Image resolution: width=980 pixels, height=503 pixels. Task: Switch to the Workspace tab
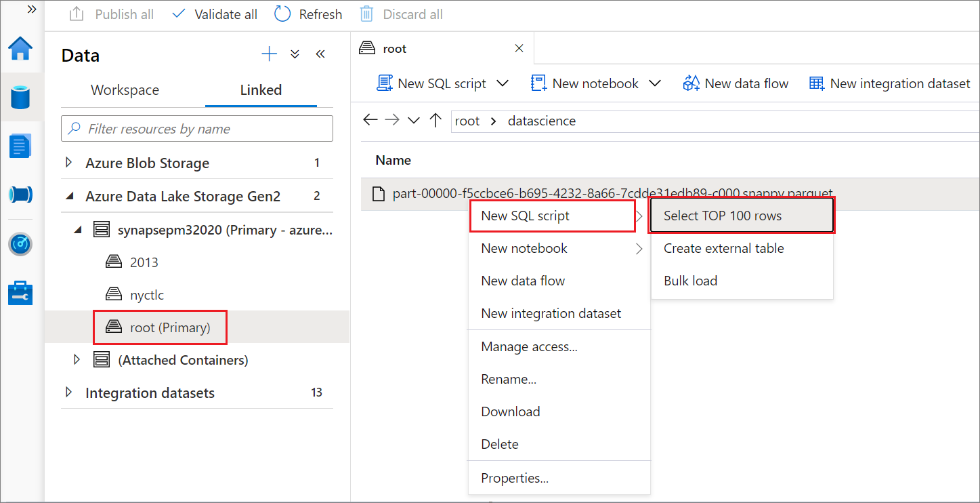(125, 90)
